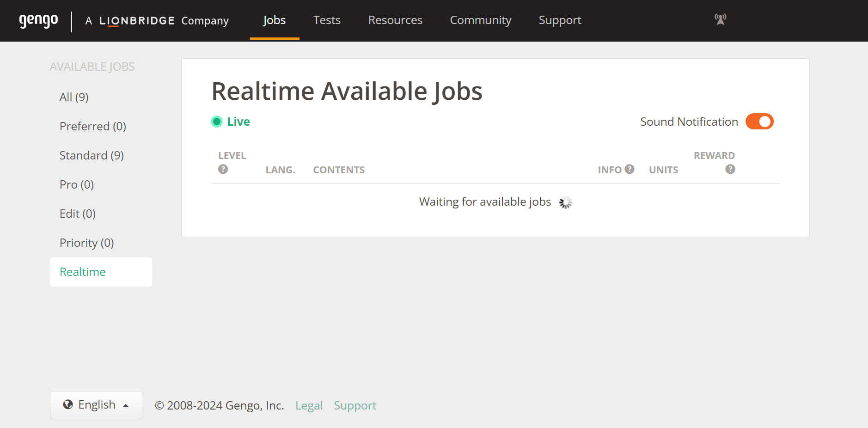Viewport: 868px width, 428px height.
Task: Click the green Live status indicator dot
Action: 217,122
